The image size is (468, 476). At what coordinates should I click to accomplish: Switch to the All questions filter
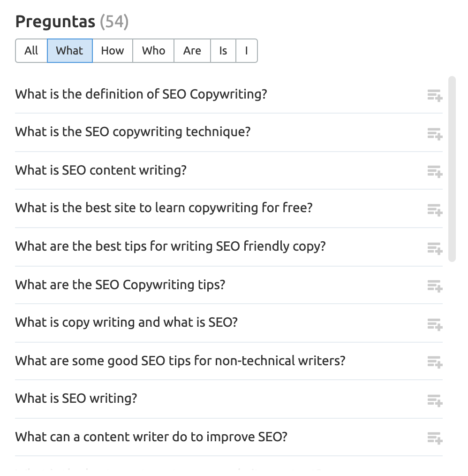tap(31, 51)
